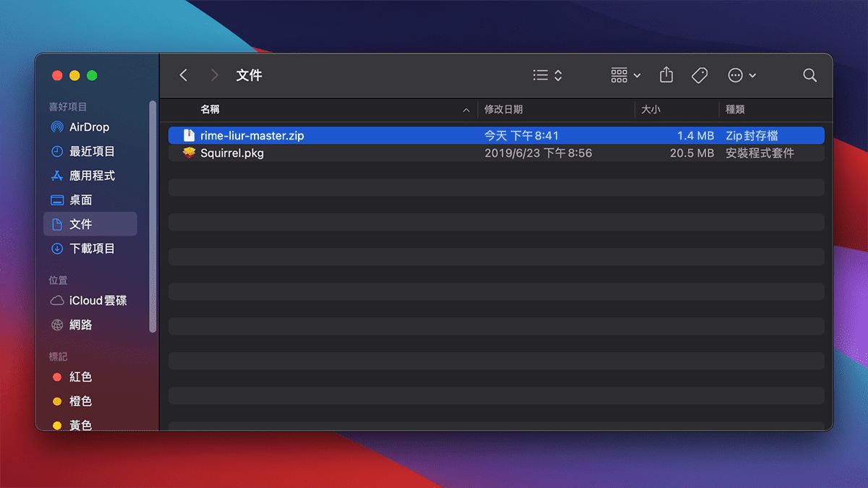868x488 pixels.
Task: Select the 紅色 red tag
Action: click(80, 377)
